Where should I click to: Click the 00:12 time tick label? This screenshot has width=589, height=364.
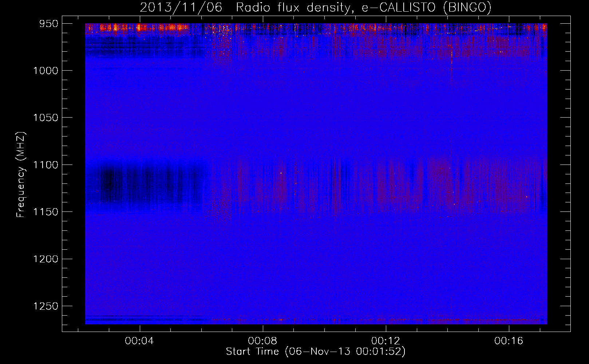[x=386, y=341]
